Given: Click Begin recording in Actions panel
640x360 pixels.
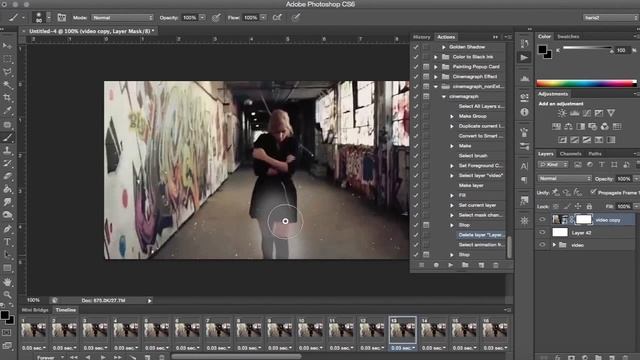Looking at the screenshot, I should (x=436, y=265).
